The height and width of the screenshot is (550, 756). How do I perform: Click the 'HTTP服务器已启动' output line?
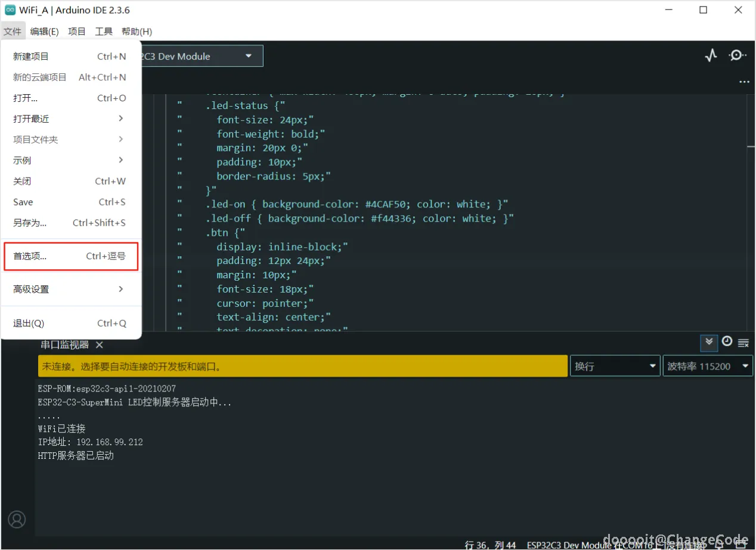point(76,456)
